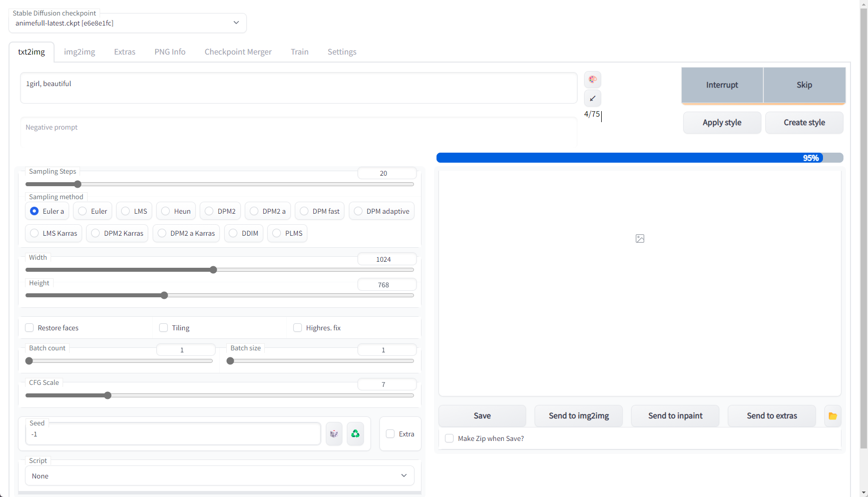Click the Interrupt button
Viewport: 868px width, 497px height.
(722, 85)
